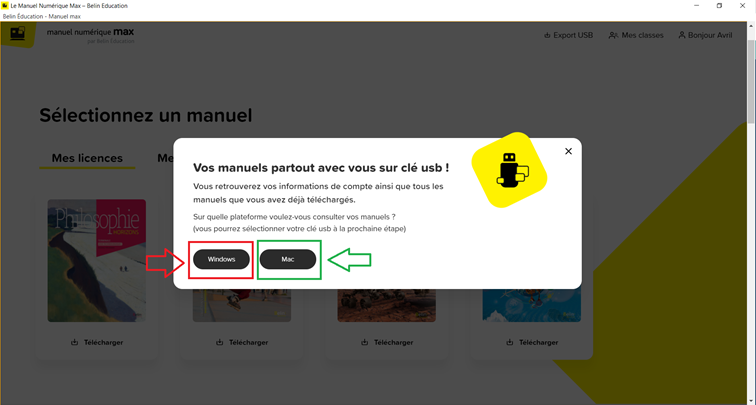The height and width of the screenshot is (405, 756).
Task: Open the Bonjour Avril account menu
Action: click(x=705, y=35)
